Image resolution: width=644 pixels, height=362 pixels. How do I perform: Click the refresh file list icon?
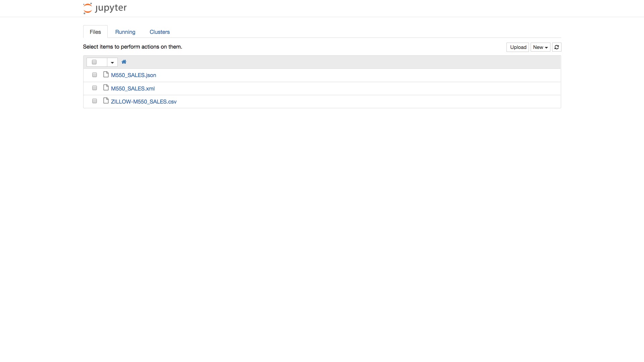click(556, 47)
